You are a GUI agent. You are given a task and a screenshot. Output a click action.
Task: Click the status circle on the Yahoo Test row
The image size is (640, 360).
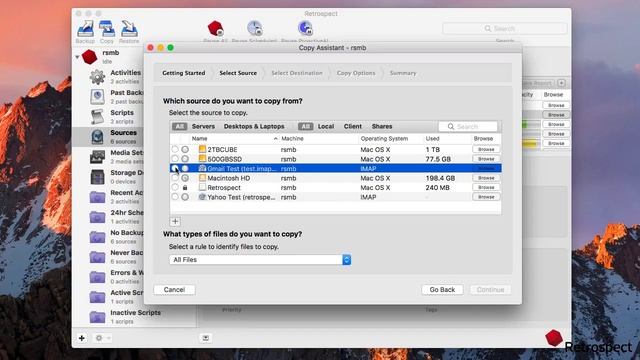185,197
